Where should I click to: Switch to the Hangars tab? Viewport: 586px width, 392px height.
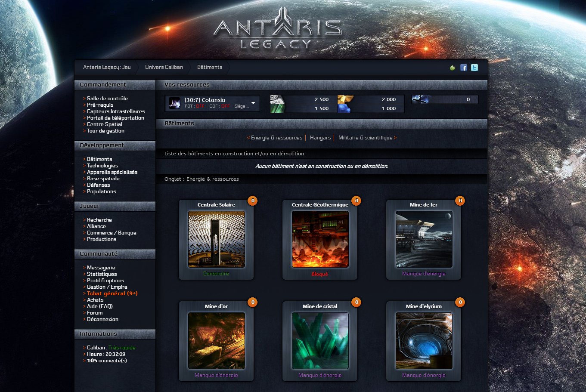pyautogui.click(x=320, y=138)
